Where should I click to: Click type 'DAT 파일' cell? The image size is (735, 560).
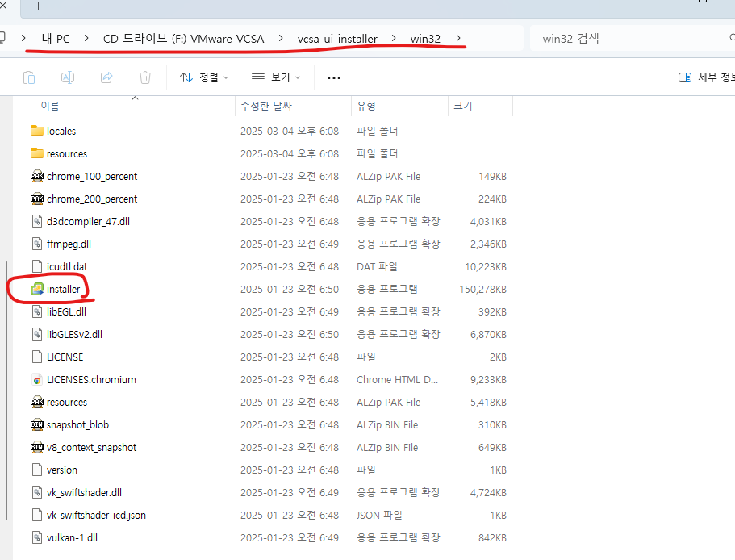click(377, 266)
